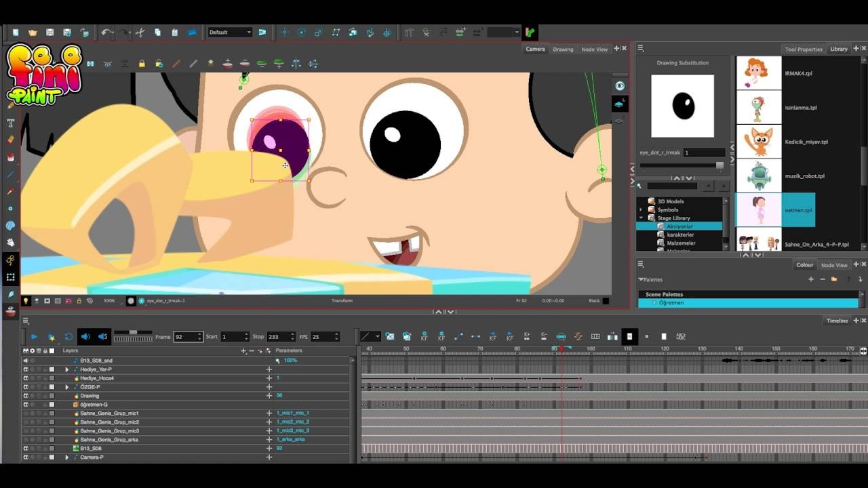Open the Library panel menu icon
Image resolution: width=868 pixels, height=488 pixels.
tap(640, 49)
